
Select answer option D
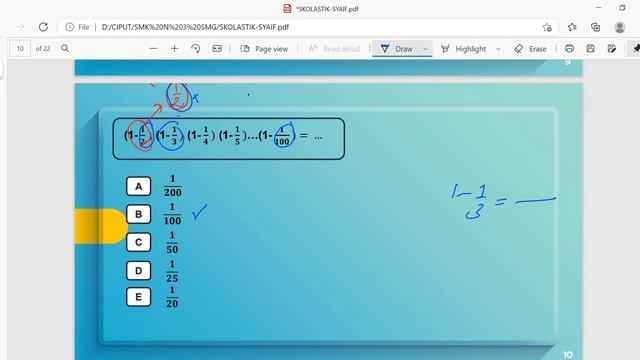(138, 271)
